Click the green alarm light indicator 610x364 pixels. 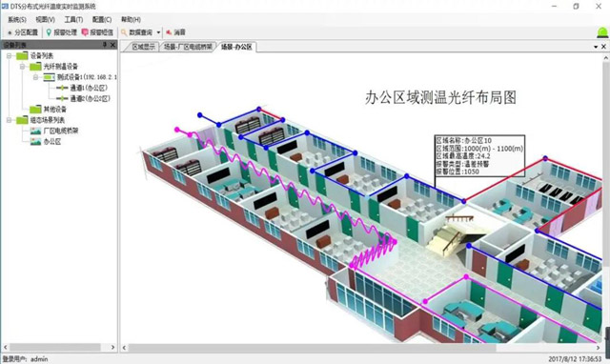click(x=602, y=32)
